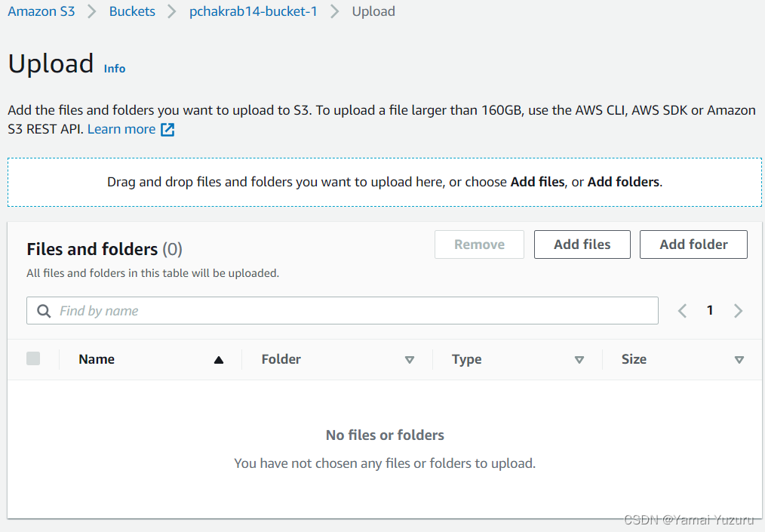
Task: Open the pchakrab14-bucket-1 breadcrumb
Action: tap(253, 11)
